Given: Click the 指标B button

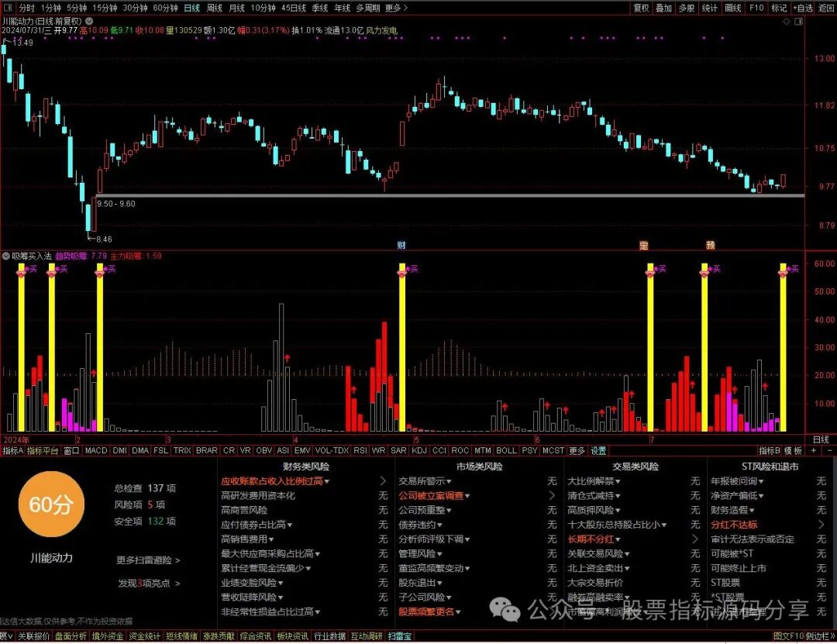Looking at the screenshot, I should point(770,451).
